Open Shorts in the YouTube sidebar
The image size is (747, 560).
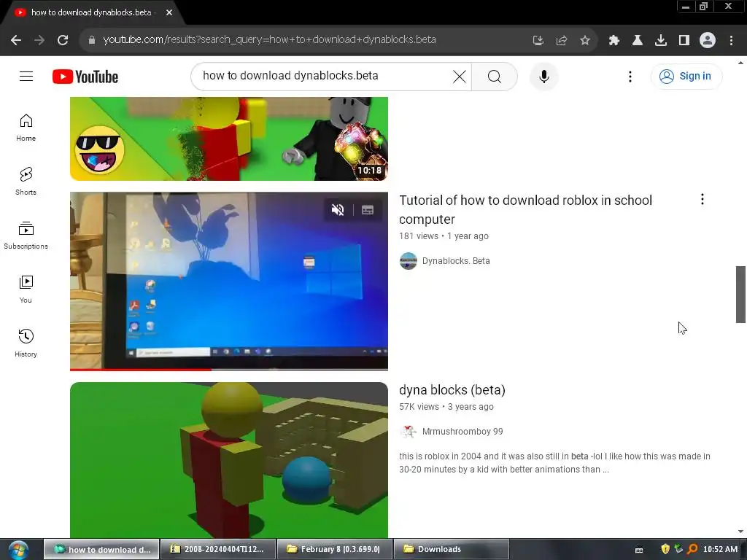[x=26, y=182]
